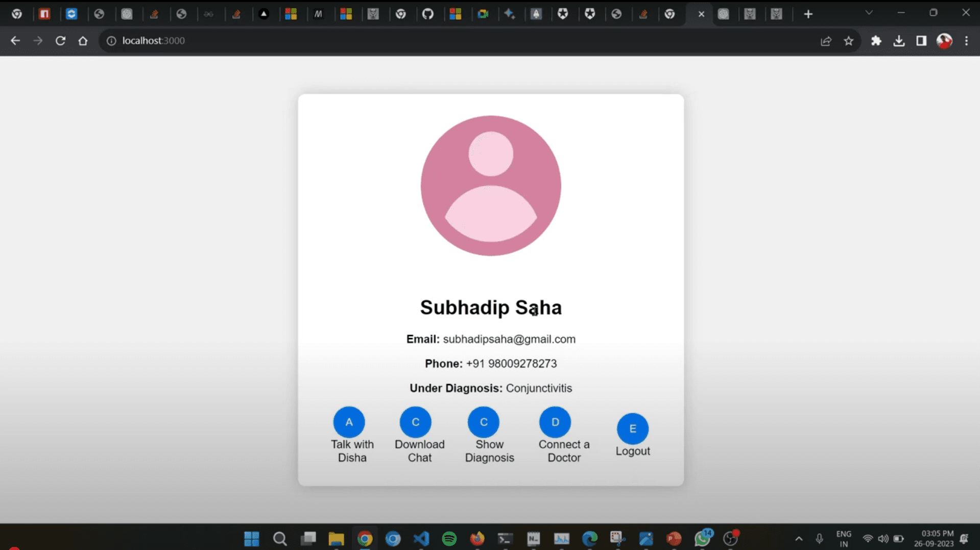
Task: Expand the tab search dropdown arrow
Action: tap(869, 13)
